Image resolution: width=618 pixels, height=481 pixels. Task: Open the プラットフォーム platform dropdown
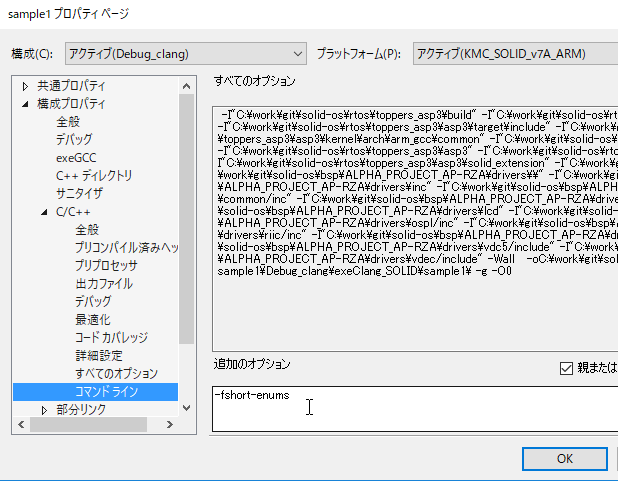click(515, 53)
